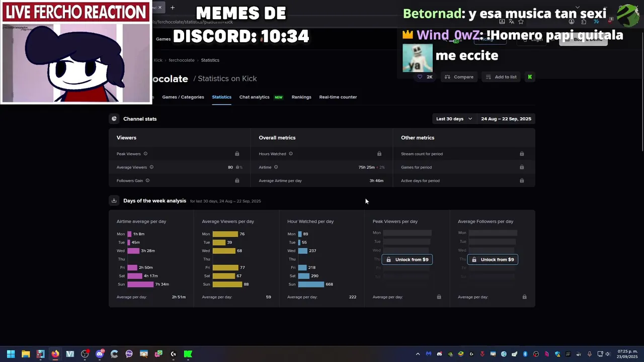Click the lock icon next to Stream count for period
Image resolution: width=644 pixels, height=362 pixels.
pos(522,154)
